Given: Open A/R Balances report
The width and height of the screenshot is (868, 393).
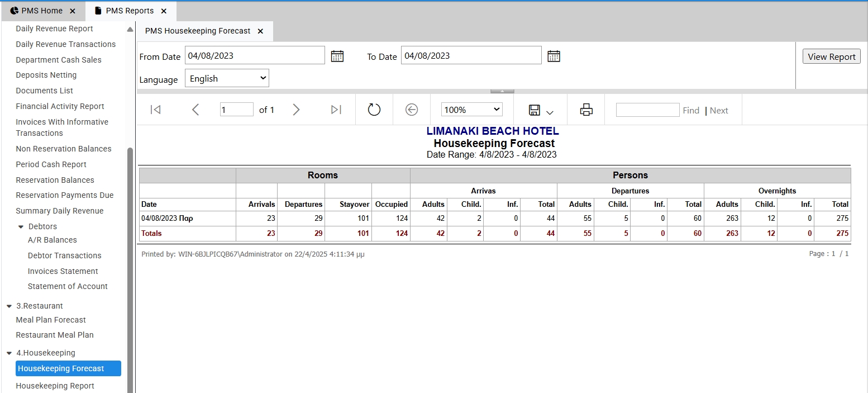Looking at the screenshot, I should (53, 240).
